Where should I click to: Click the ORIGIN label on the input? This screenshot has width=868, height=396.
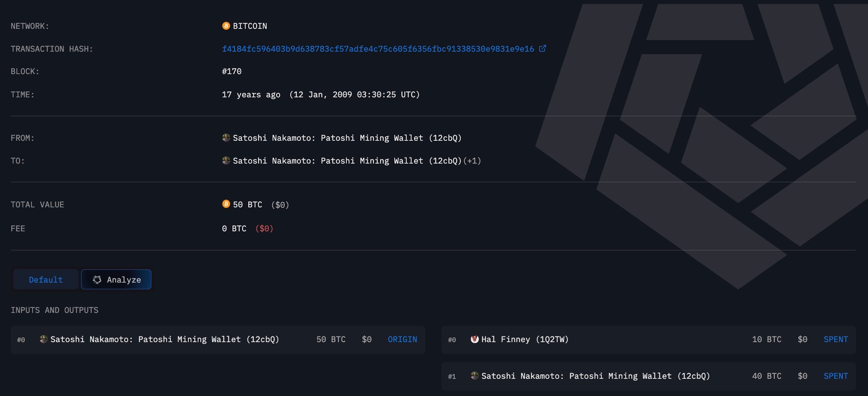coord(402,339)
